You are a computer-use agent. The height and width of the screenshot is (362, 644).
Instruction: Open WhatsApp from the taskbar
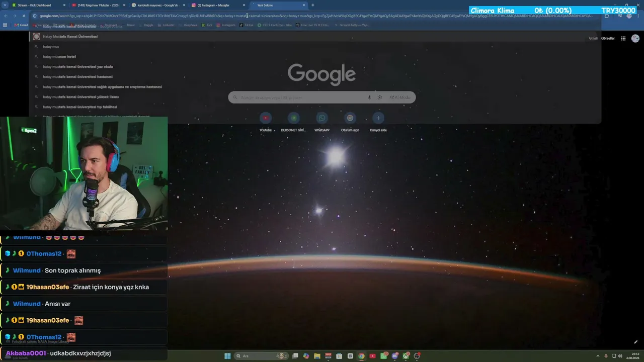(384, 356)
